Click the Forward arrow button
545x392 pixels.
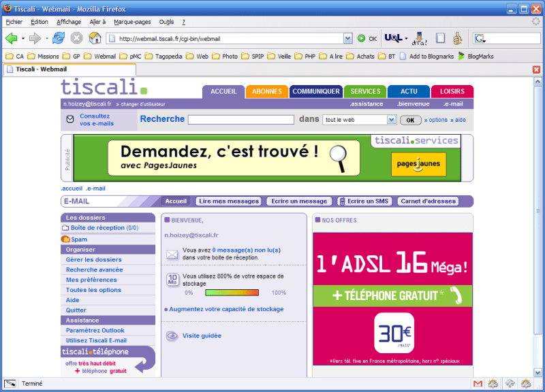(35, 38)
